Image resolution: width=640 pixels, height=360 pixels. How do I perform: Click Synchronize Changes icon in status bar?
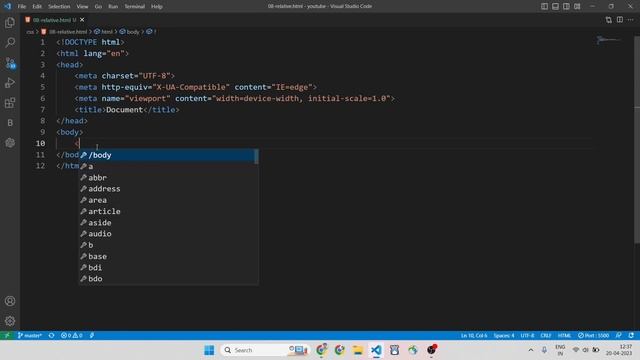[51, 336]
